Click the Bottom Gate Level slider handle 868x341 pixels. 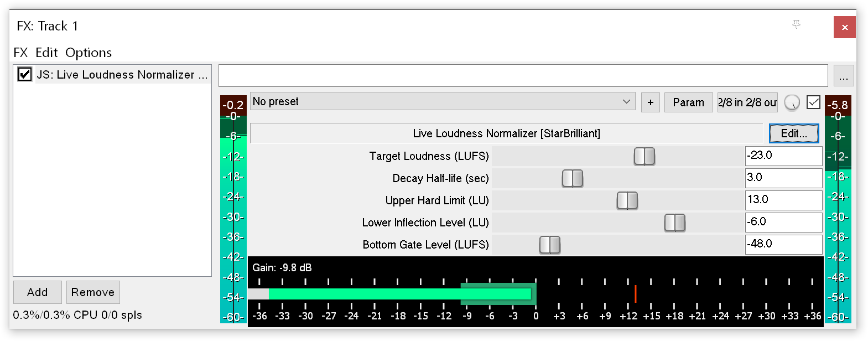click(x=550, y=245)
